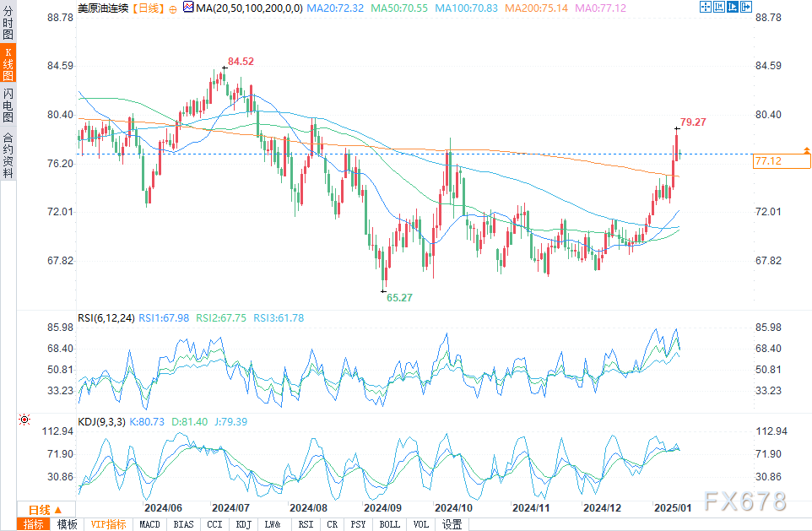The image size is (812, 531).
Task: Open 合约资料 tab in left sidebar
Action: [8, 154]
